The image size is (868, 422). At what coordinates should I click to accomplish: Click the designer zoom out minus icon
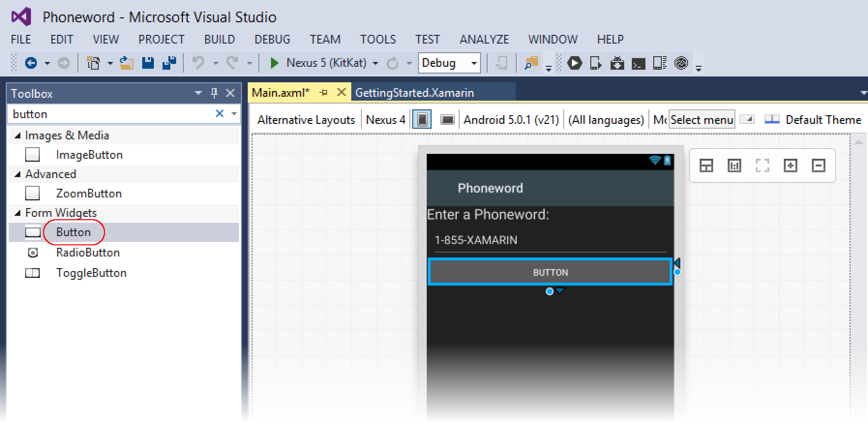[x=818, y=166]
